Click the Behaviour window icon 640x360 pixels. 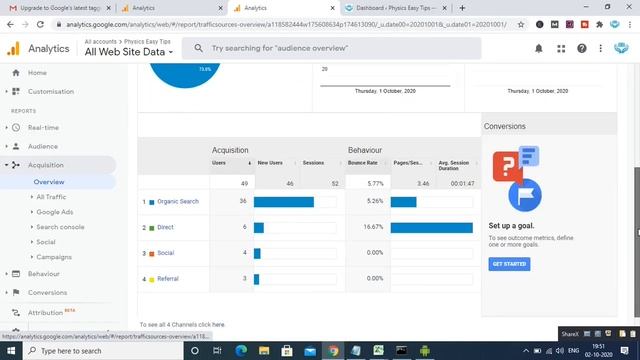pyautogui.click(x=16, y=274)
